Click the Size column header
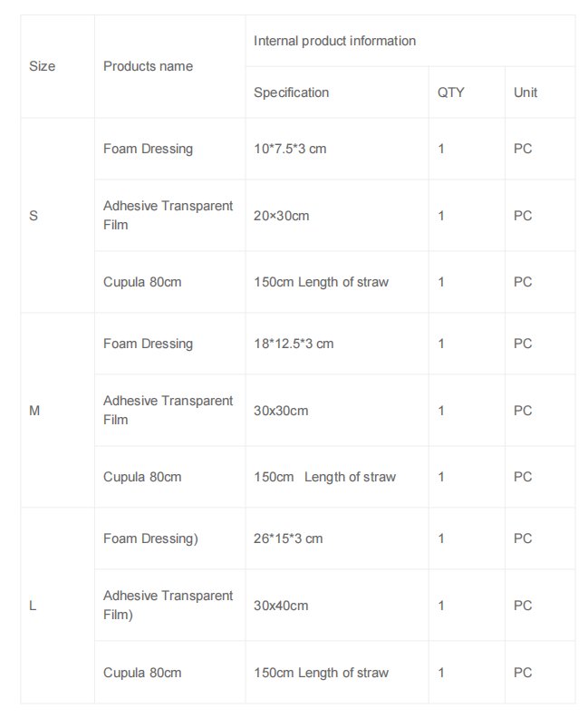 point(42,66)
